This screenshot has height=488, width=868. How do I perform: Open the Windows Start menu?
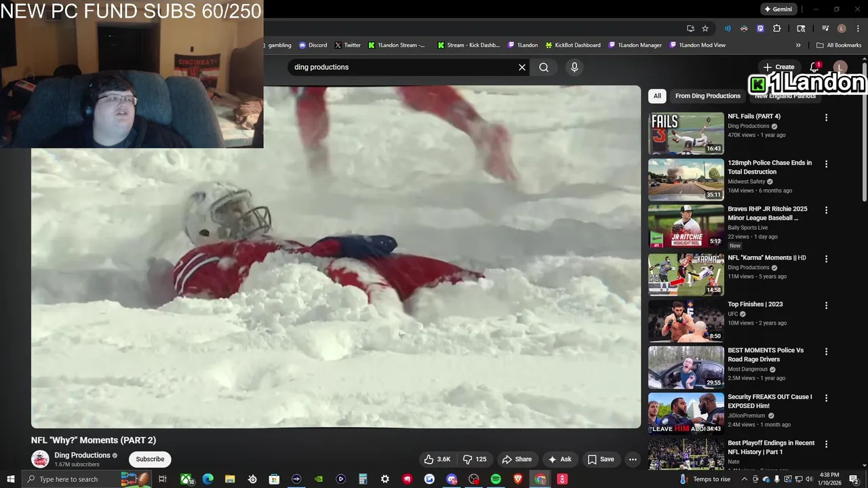[x=10, y=479]
